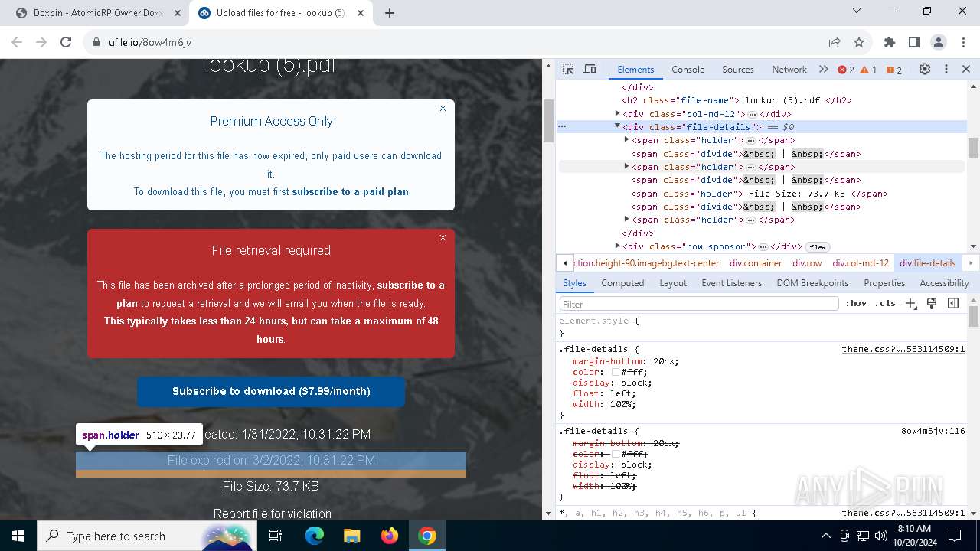Toggle the .cls element classes panel
Viewport: 980px width, 551px height.
(885, 303)
